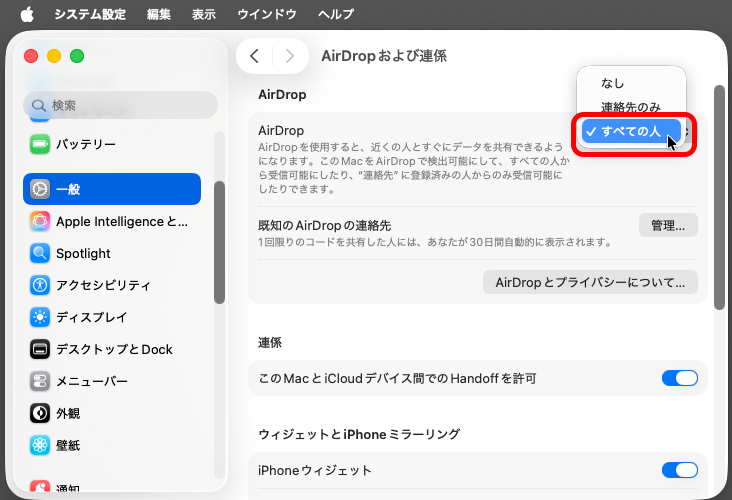Go back with the left chevron
This screenshot has height=500, width=732.
pos(254,56)
